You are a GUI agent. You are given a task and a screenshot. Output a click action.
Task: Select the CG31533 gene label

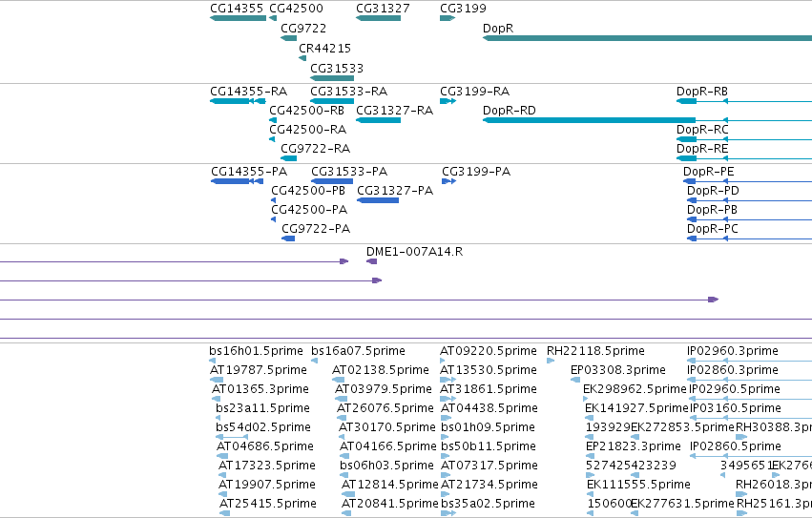337,69
